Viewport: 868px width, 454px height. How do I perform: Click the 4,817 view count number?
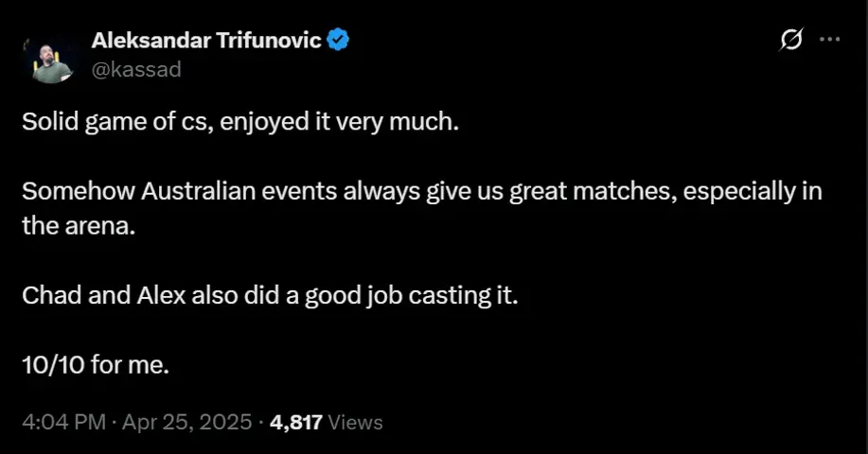(296, 423)
